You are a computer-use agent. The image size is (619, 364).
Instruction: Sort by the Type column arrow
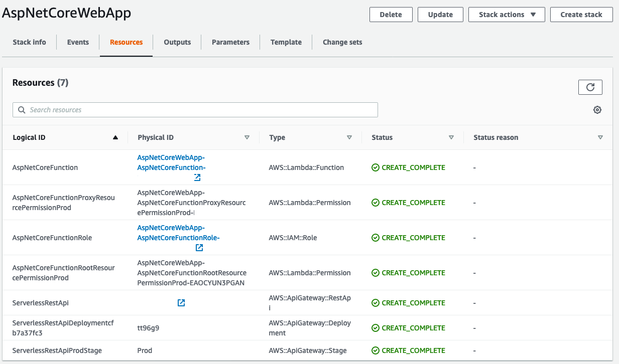point(349,137)
